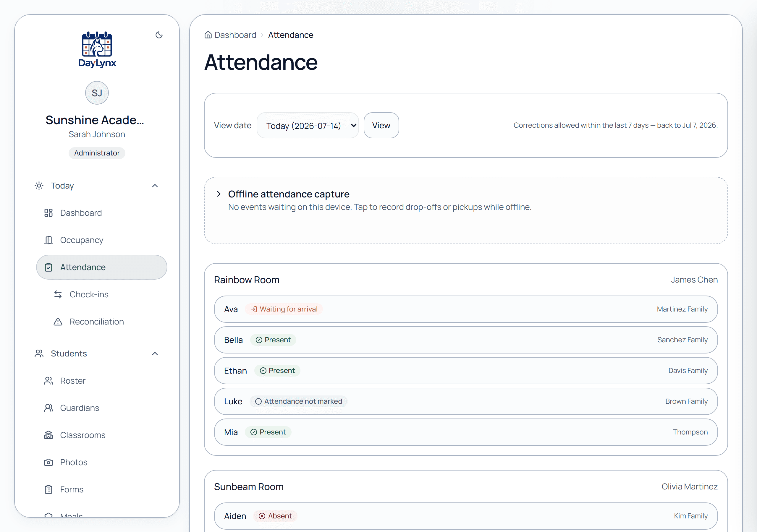
Task: Click the sun icon beside Today
Action: click(x=39, y=186)
